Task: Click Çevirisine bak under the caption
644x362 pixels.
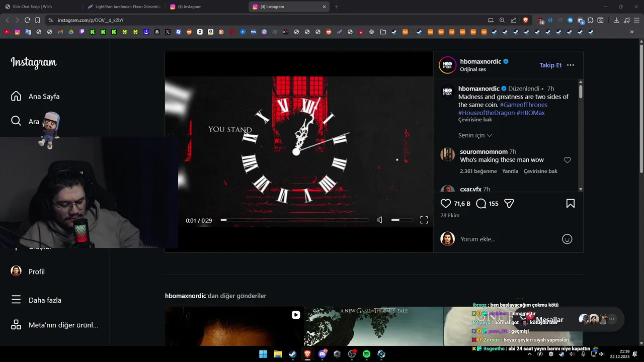Action: click(x=475, y=120)
